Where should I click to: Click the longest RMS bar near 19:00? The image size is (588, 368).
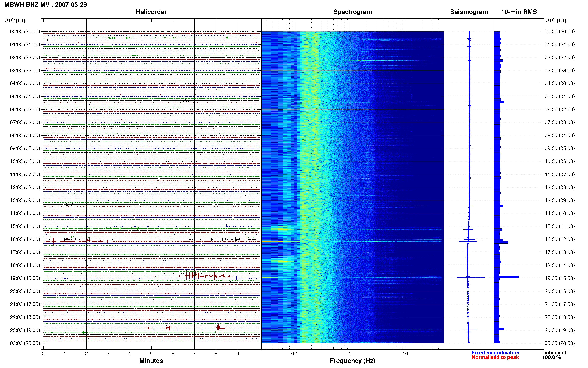pos(506,277)
